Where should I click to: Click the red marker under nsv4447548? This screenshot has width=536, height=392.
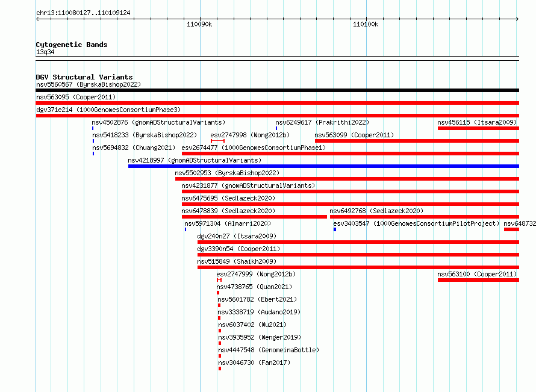click(x=220, y=356)
